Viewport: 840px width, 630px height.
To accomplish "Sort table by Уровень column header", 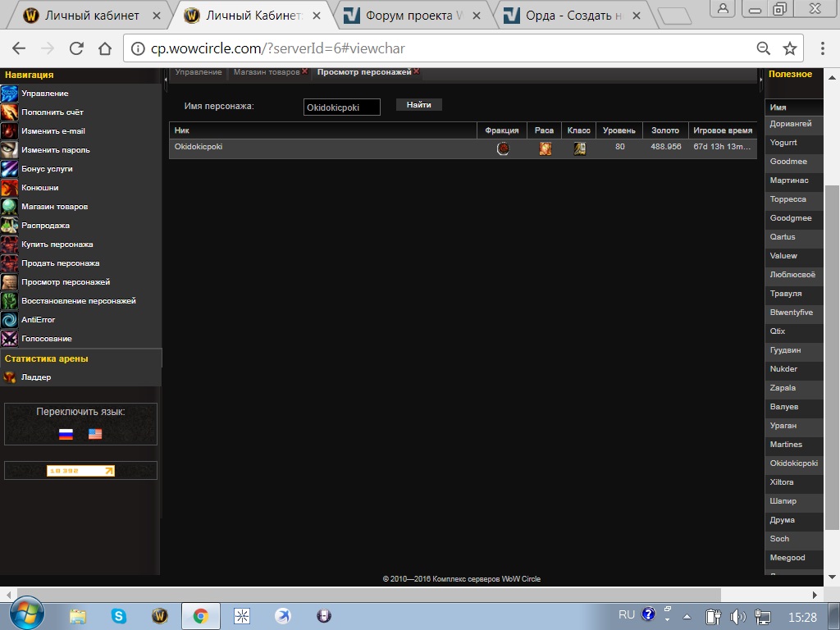I will pos(619,130).
